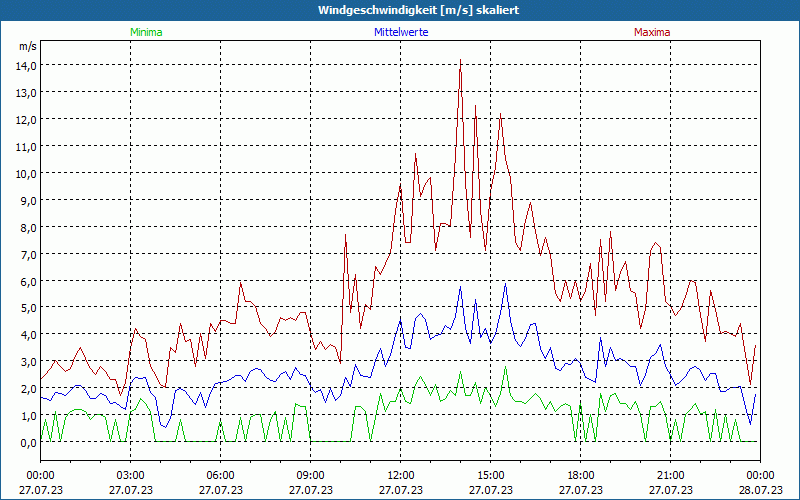Viewport: 800px width, 500px height.
Task: Click the 15:00 time axis label
Action: [490, 475]
